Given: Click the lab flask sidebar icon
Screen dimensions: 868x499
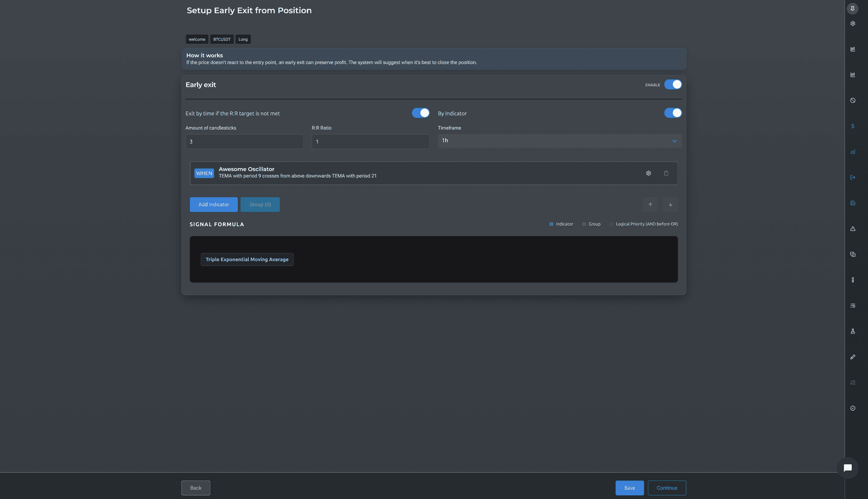Looking at the screenshot, I should (853, 331).
